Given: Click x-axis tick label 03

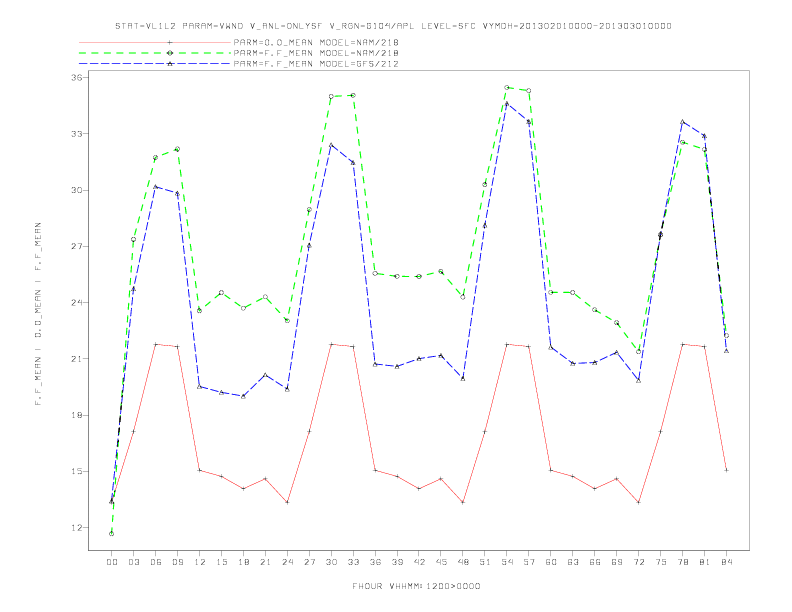Looking at the screenshot, I should click(134, 562).
